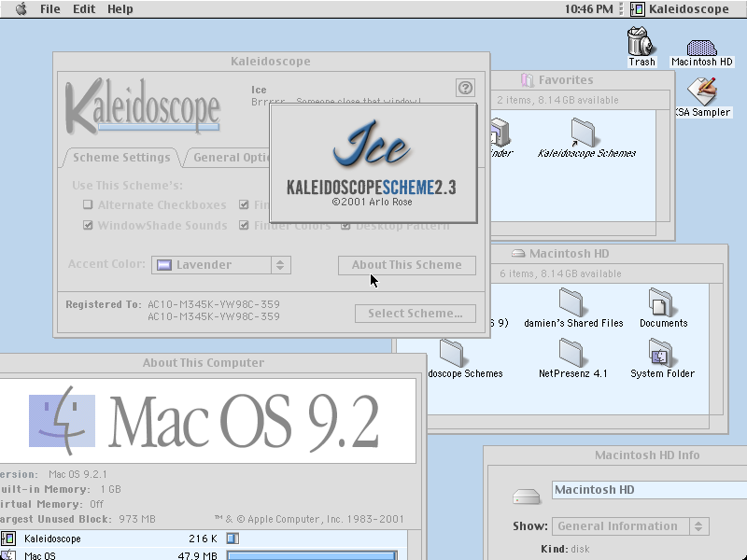Open the Edit menu

(x=84, y=9)
